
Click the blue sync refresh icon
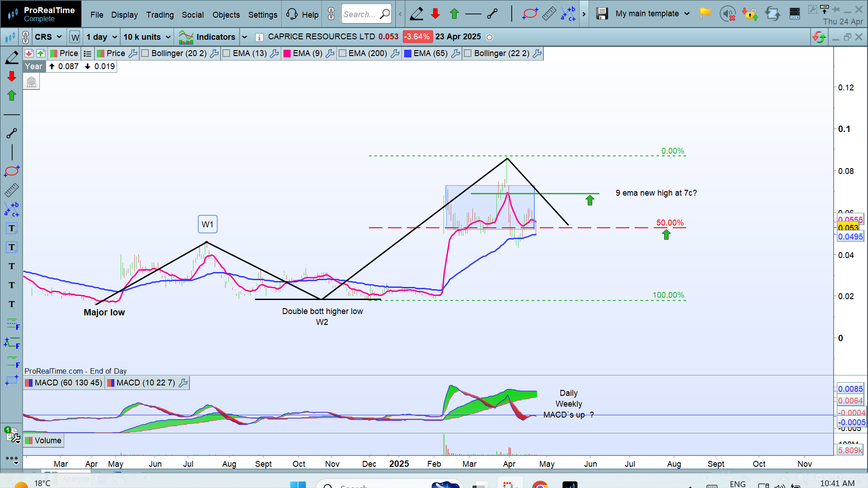tap(772, 14)
